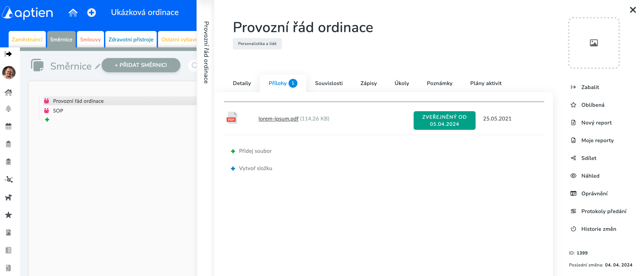The height and width of the screenshot is (276, 644).
Task: Expand the sidebar with the arrow icon
Action: click(8, 54)
